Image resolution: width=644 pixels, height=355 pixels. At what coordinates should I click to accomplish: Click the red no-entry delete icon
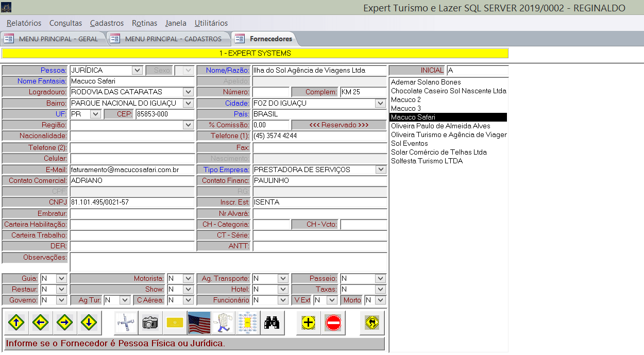[333, 323]
